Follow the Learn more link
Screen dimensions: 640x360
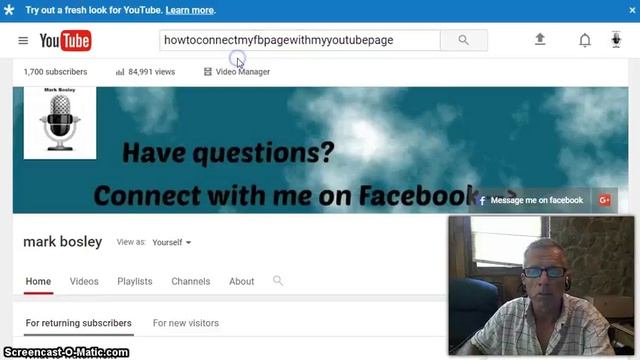pyautogui.click(x=189, y=10)
